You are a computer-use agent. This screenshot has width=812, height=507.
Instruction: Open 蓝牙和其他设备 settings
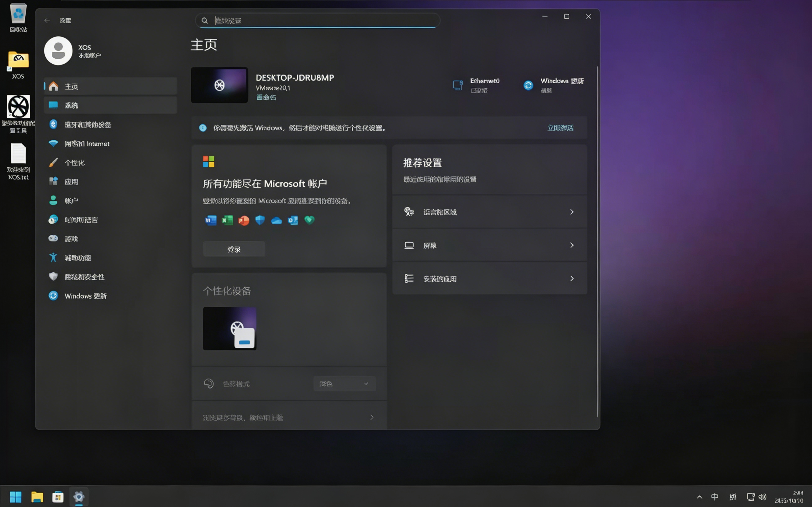click(110, 124)
